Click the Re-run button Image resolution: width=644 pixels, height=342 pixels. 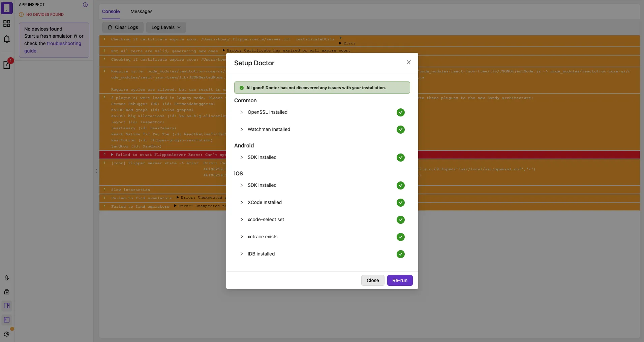(x=400, y=280)
